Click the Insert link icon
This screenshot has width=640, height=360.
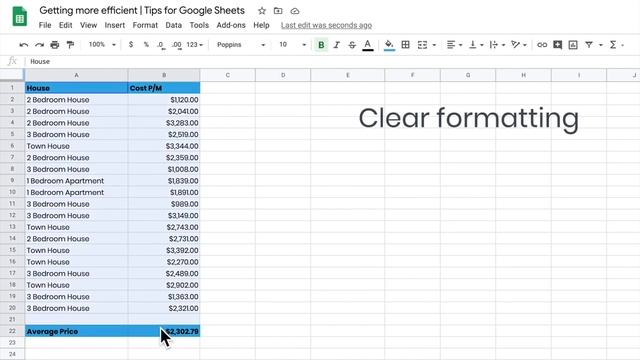coord(542,45)
